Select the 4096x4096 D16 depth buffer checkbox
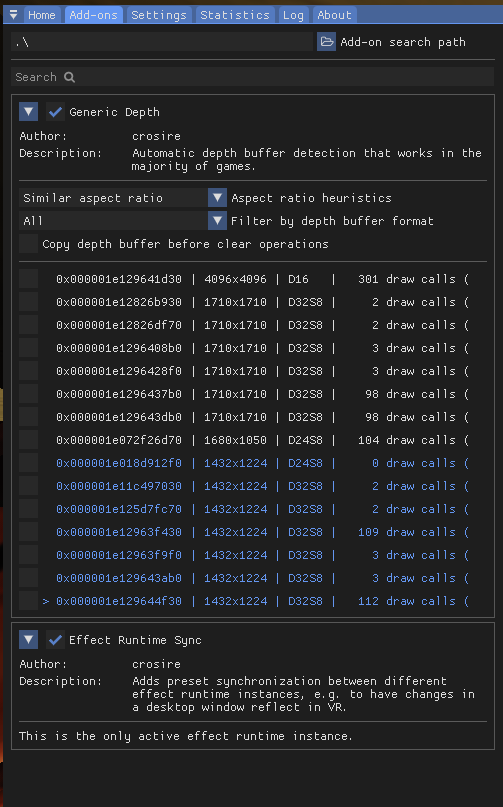 28,279
